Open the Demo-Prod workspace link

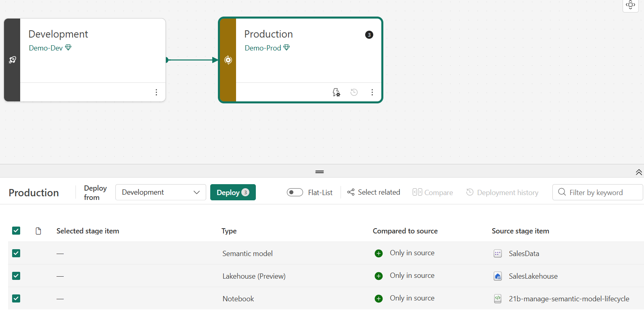pyautogui.click(x=263, y=48)
